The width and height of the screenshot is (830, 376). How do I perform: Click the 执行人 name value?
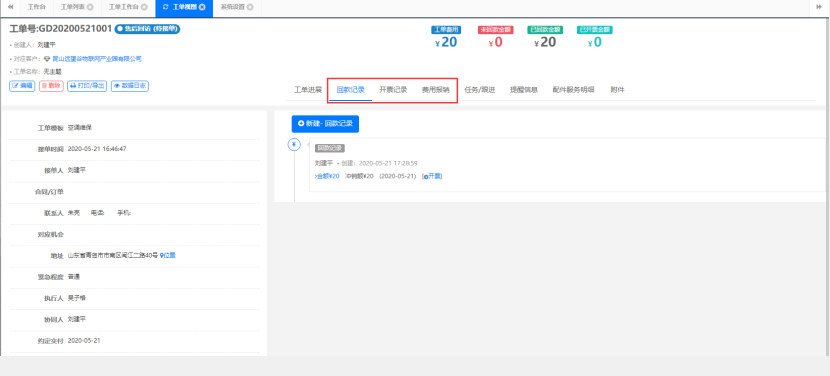(77, 298)
